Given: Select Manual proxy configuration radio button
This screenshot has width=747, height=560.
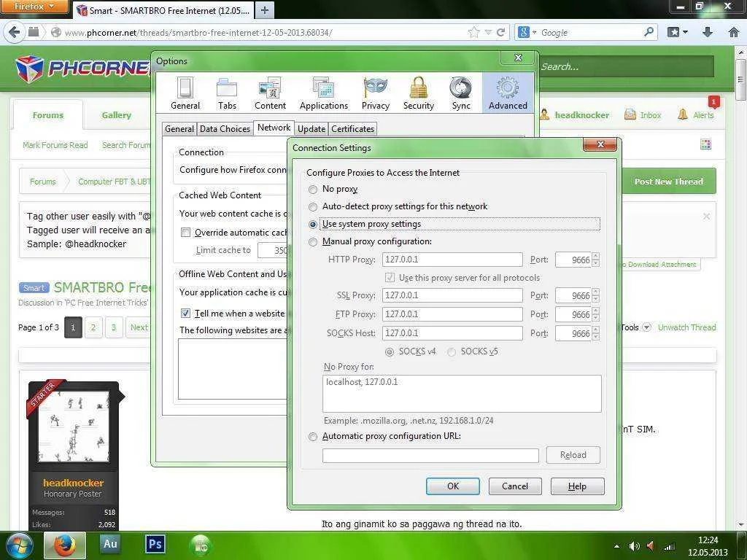Looking at the screenshot, I should point(312,242).
